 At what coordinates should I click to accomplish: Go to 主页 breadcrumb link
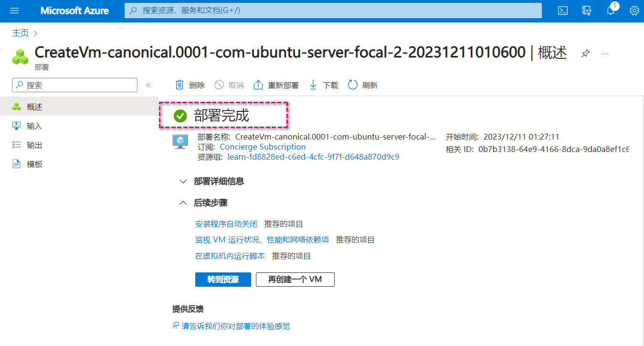point(21,33)
